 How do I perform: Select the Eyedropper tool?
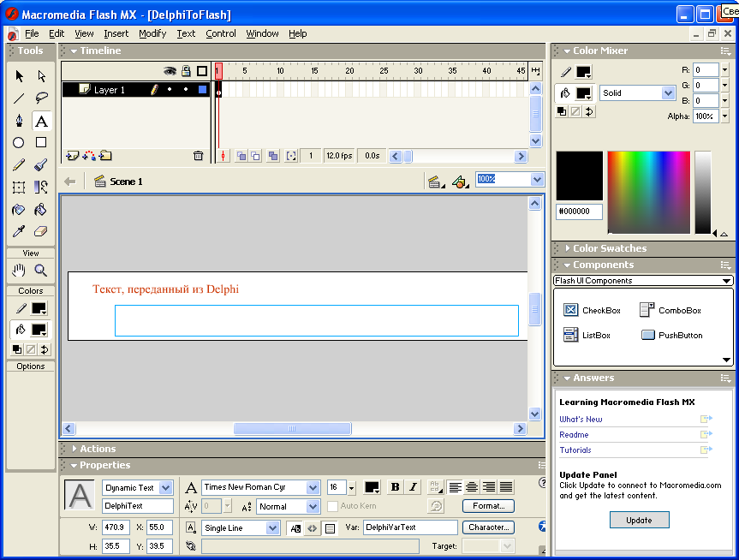tap(19, 231)
